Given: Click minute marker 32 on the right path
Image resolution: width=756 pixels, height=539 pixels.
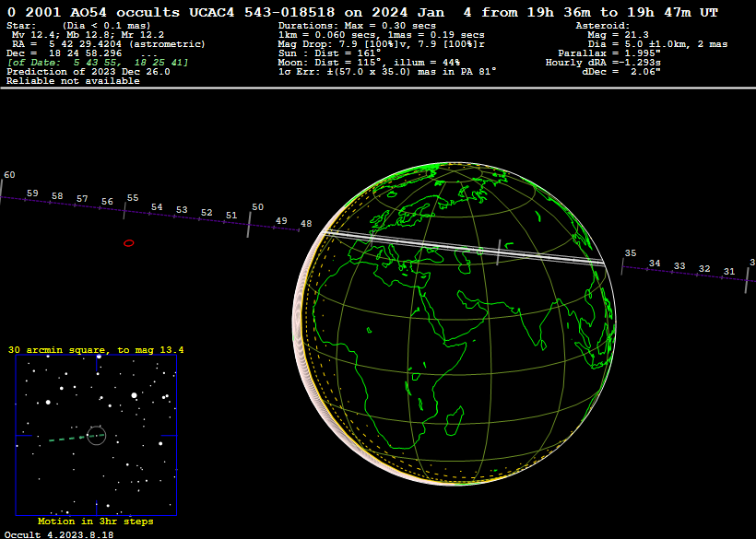Looking at the screenshot, I should point(704,269).
